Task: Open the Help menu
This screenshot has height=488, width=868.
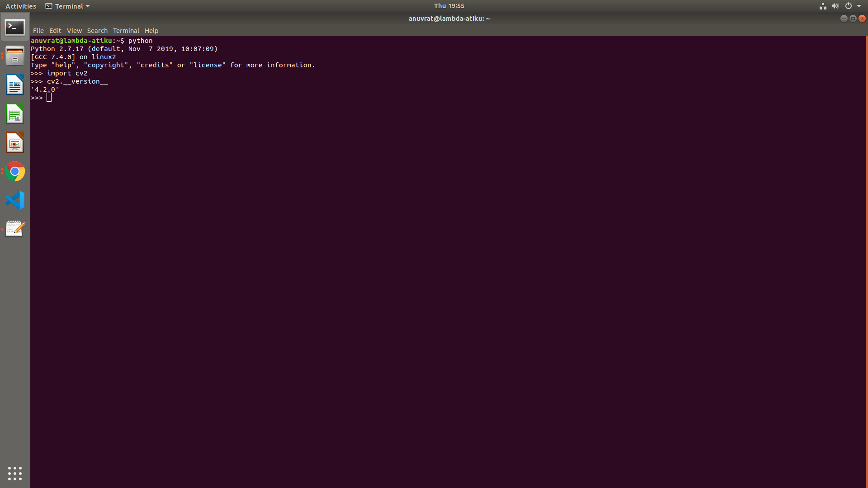Action: click(151, 30)
